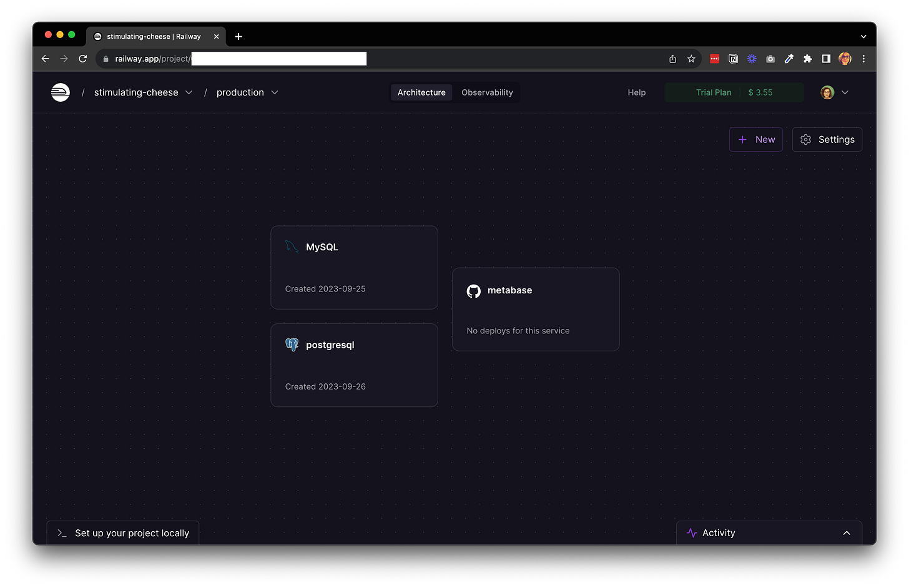
Task: View site info lock icon
Action: pyautogui.click(x=106, y=59)
